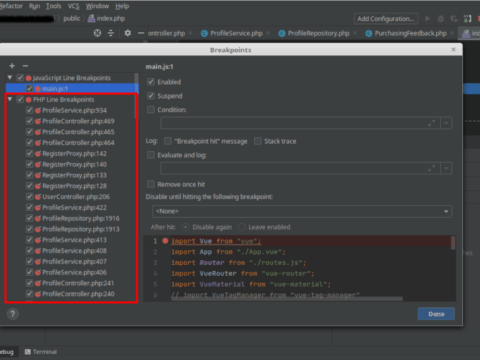Expand the Condition field editor arrows
Screen dimensions: 480x360
click(431, 123)
